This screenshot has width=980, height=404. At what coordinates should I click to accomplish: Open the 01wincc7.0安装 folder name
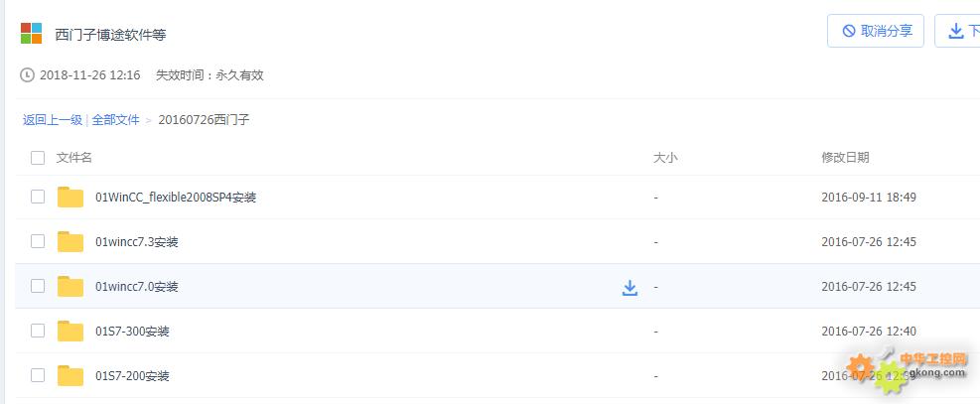(137, 287)
